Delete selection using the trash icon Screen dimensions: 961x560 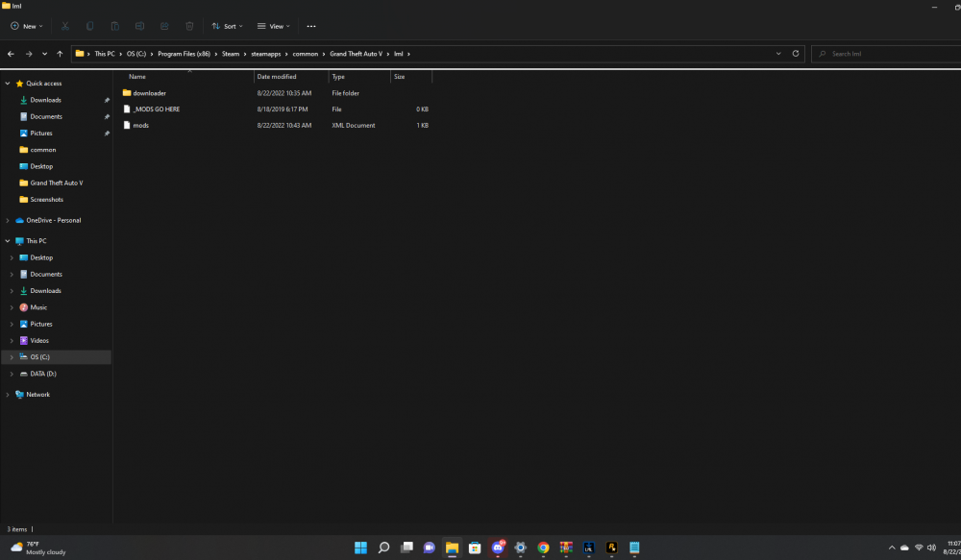[x=189, y=26]
